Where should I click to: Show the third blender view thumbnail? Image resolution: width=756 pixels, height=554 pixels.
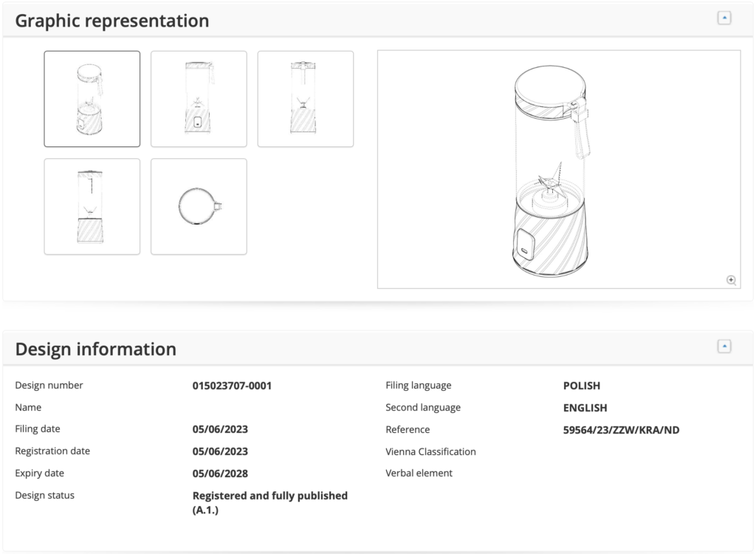coord(305,99)
